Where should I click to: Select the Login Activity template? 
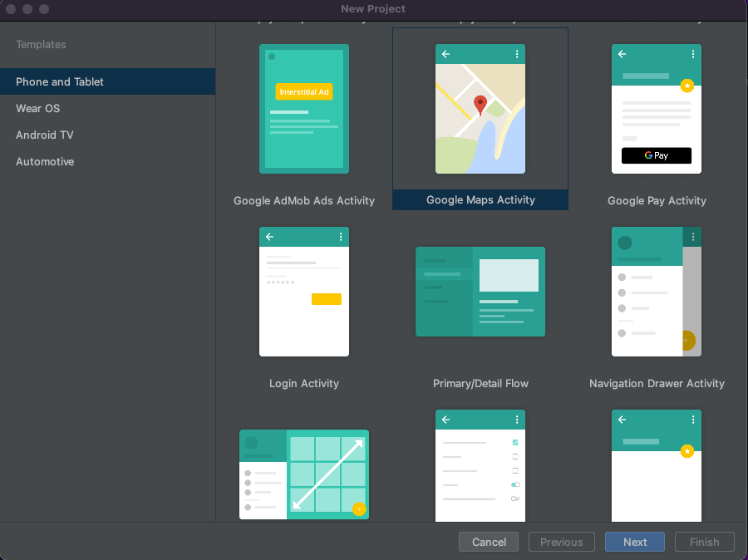tap(303, 291)
